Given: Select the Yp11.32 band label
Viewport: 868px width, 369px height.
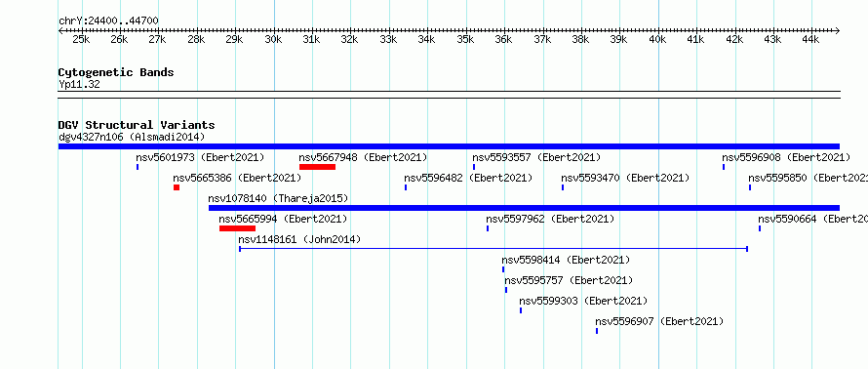Looking at the screenshot, I should (79, 85).
